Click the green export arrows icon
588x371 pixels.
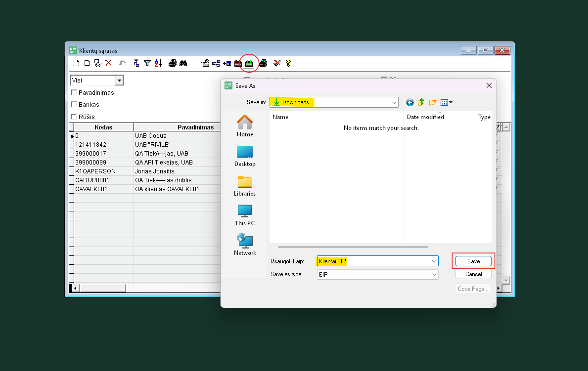click(249, 63)
